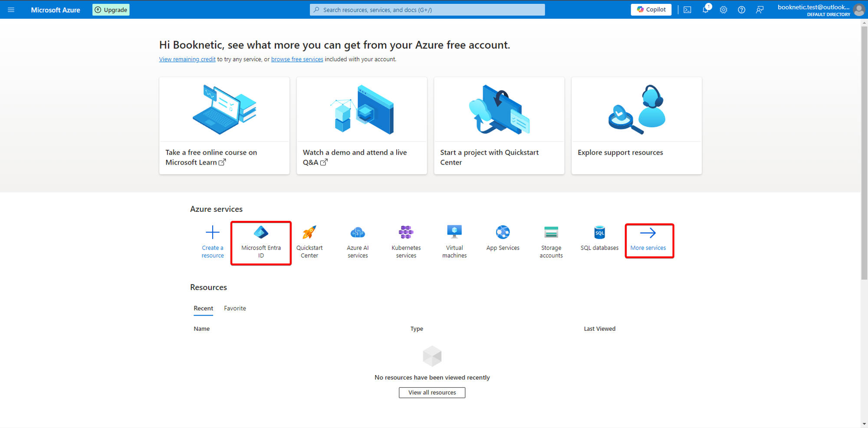The image size is (868, 428).
Task: Open the feedback icon in header
Action: (759, 10)
